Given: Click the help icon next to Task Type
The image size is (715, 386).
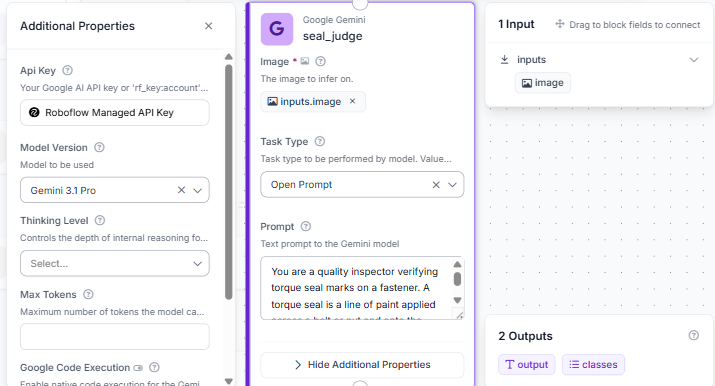Looking at the screenshot, I should coord(320,141).
